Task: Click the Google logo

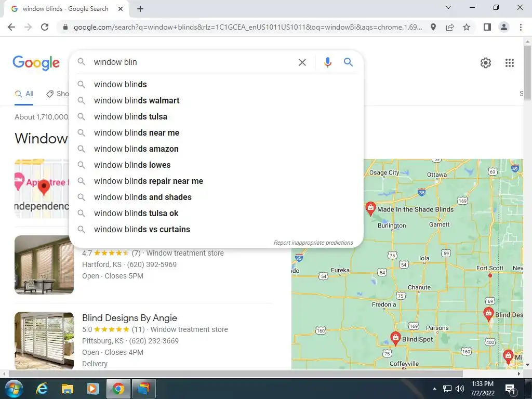Action: (36, 63)
